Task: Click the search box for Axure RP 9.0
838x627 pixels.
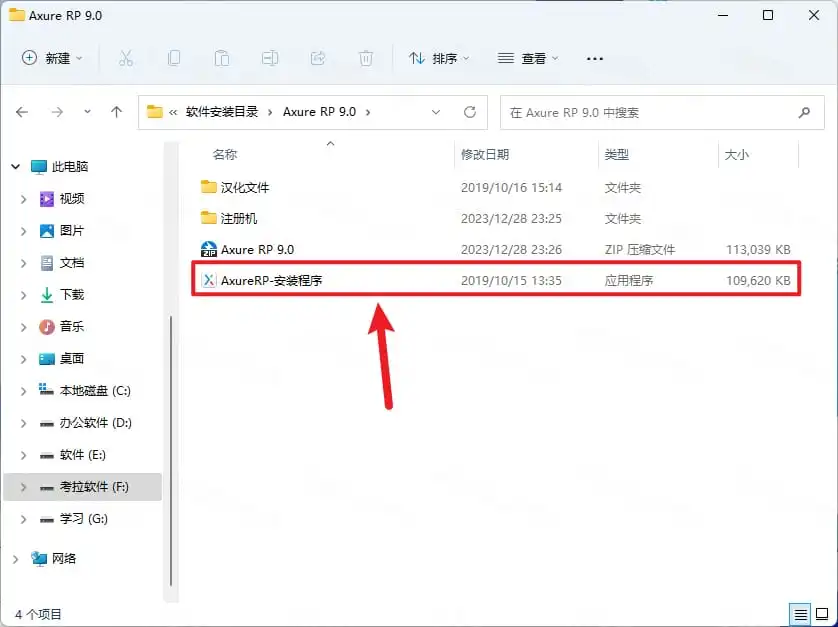Action: click(662, 112)
